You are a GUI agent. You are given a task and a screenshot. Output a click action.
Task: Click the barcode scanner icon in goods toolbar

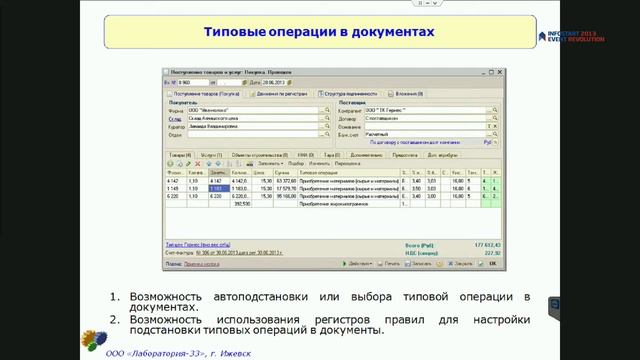click(250, 164)
